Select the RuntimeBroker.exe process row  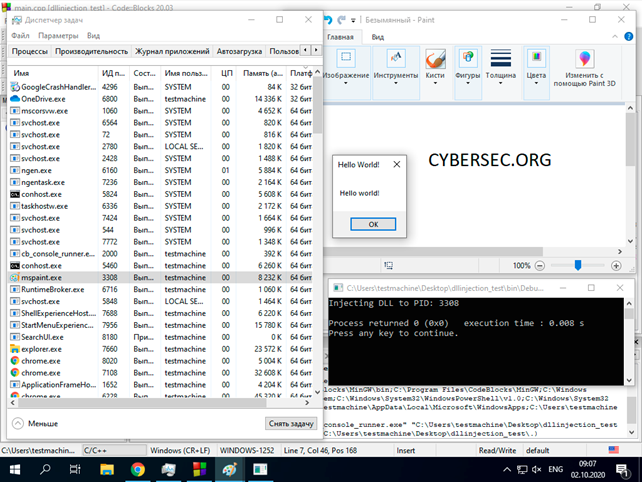point(160,289)
